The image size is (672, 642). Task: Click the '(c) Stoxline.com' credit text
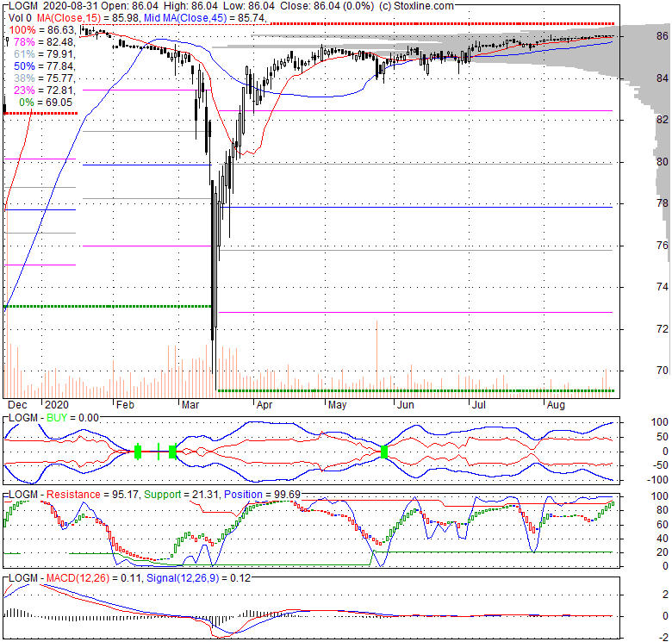pos(416,5)
